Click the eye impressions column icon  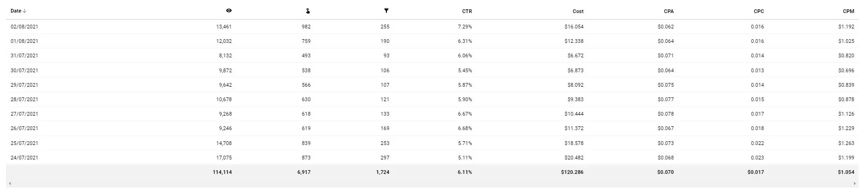(229, 11)
